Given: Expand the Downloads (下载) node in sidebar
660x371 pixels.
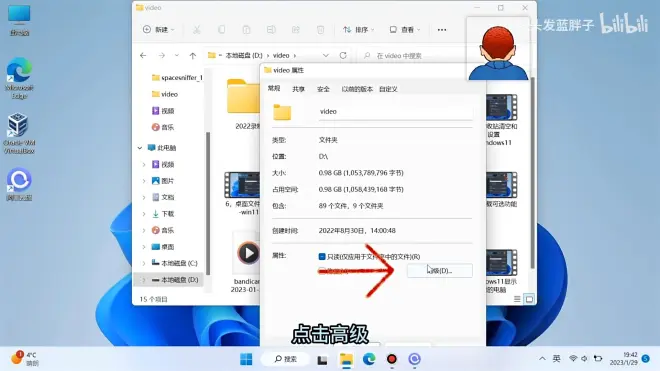Looking at the screenshot, I should (144, 214).
